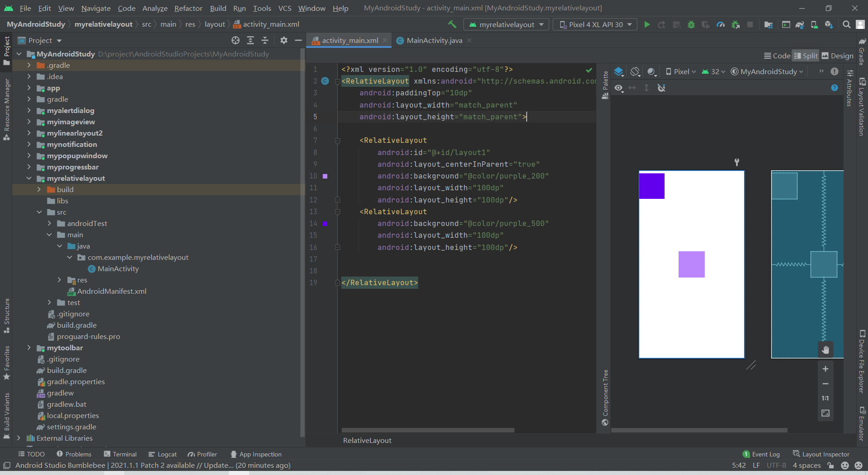The width and height of the screenshot is (868, 475).
Task: Switch to the MainActivity.java tab
Action: pos(434,40)
